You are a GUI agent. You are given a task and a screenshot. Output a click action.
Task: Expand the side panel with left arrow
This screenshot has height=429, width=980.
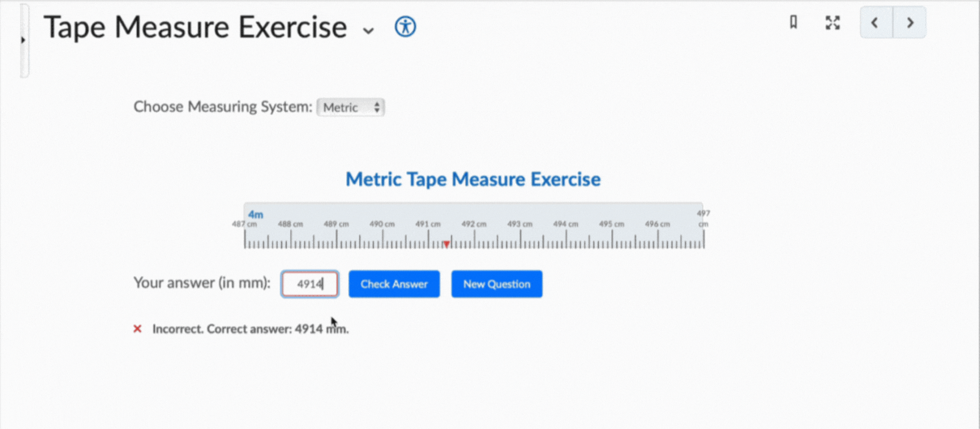(x=23, y=40)
